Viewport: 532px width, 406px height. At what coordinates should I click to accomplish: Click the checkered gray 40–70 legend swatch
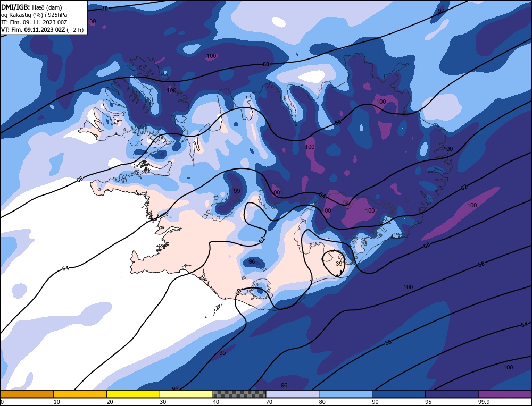coord(239,394)
